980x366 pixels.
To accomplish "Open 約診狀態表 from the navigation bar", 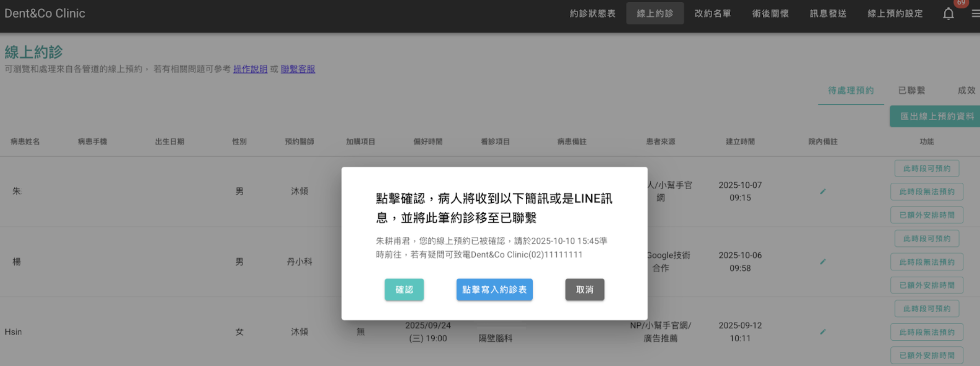I will tap(592, 13).
